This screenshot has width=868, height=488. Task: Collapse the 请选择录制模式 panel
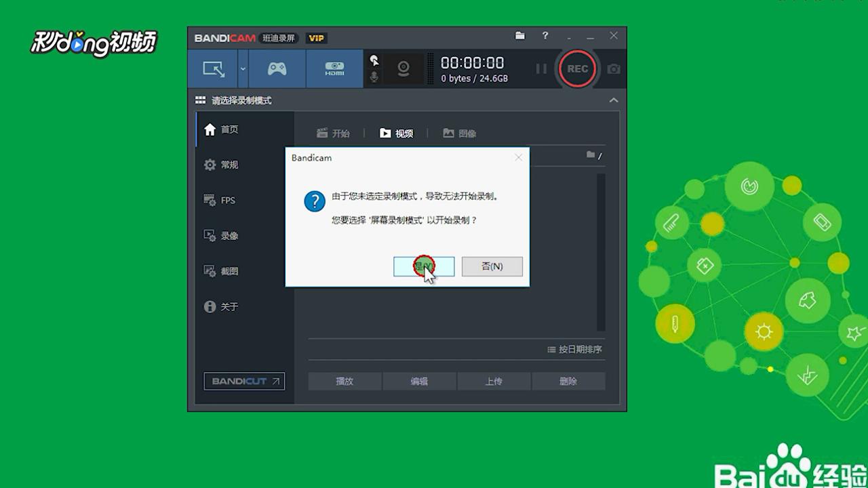[614, 100]
